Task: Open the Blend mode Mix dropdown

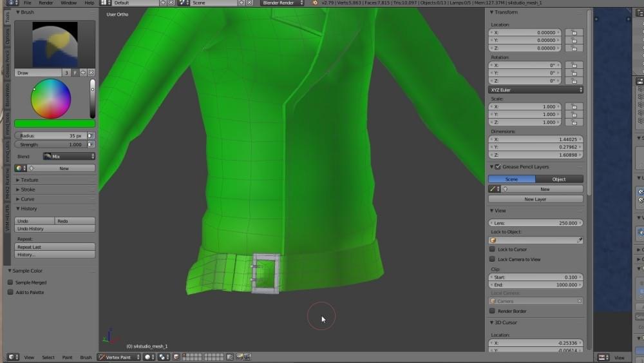Action: (69, 156)
